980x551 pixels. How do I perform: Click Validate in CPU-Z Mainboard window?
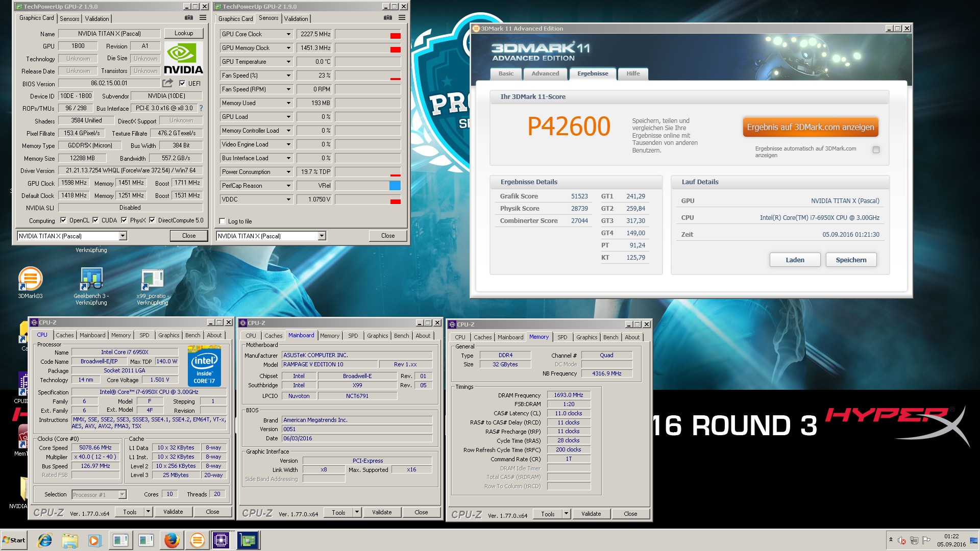[x=382, y=512]
